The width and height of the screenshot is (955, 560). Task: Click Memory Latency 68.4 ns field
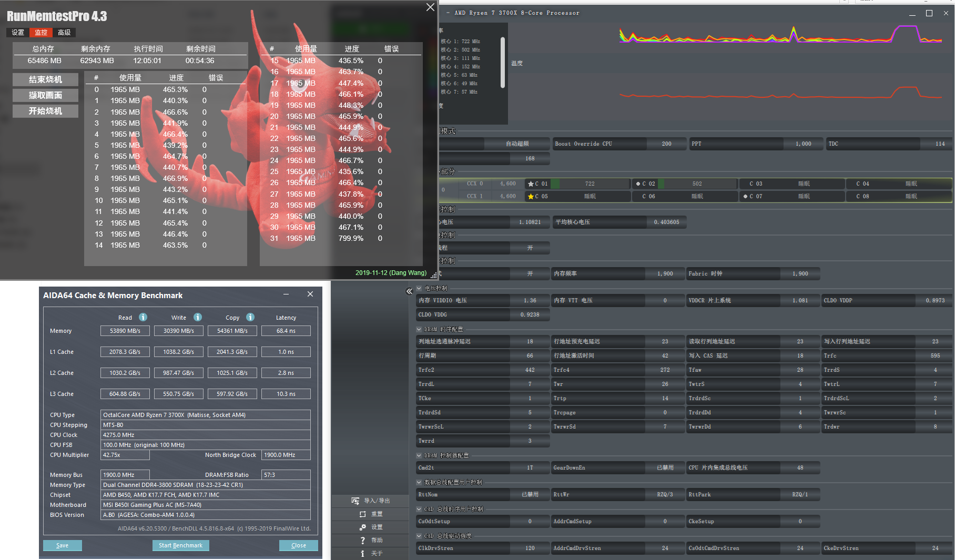click(286, 331)
